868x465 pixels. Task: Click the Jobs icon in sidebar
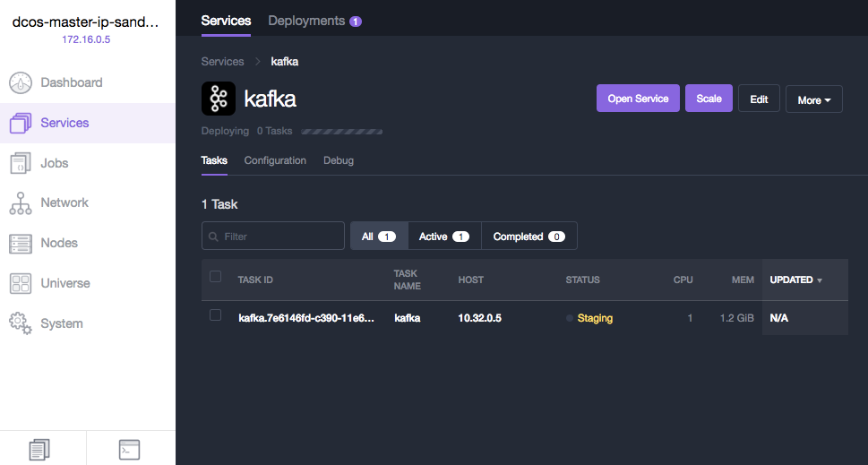21,163
